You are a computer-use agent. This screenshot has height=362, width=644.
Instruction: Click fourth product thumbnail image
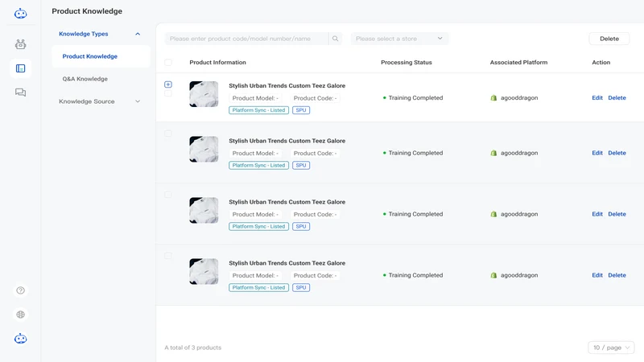(x=204, y=271)
